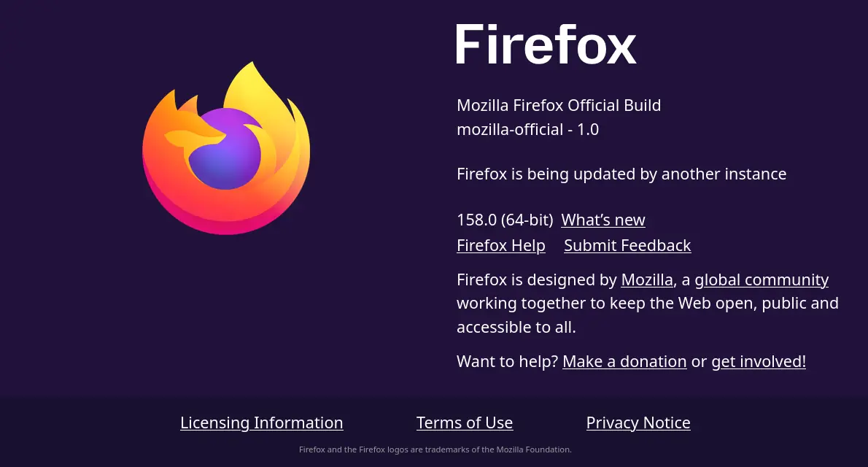Visit the global community link
The image size is (868, 467).
tap(762, 279)
